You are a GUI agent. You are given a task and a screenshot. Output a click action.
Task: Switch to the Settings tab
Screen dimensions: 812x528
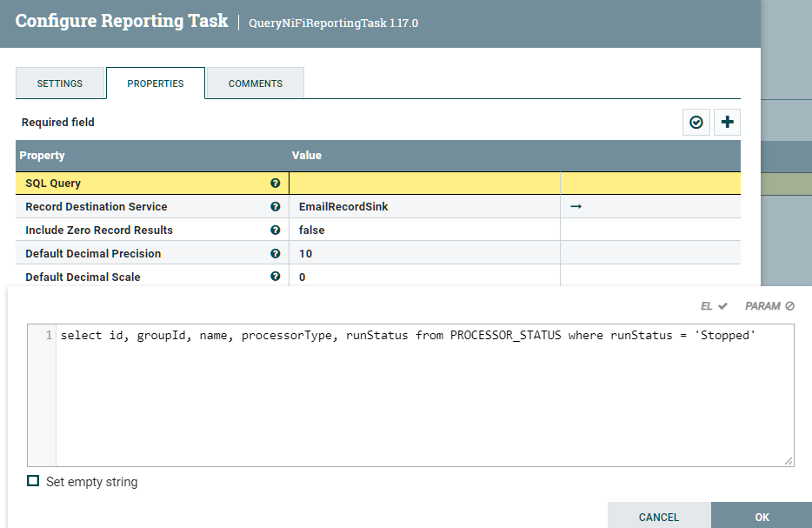[60, 84]
